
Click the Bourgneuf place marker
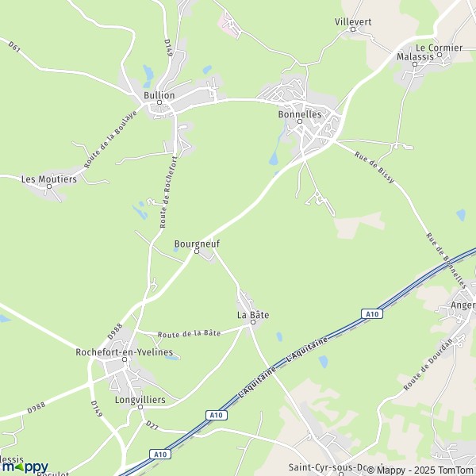coord(197,251)
